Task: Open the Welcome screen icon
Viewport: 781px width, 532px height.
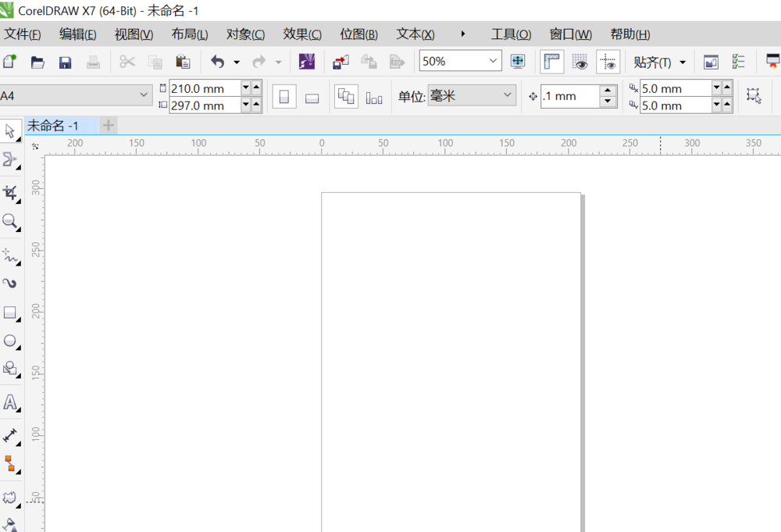Action: (711, 62)
